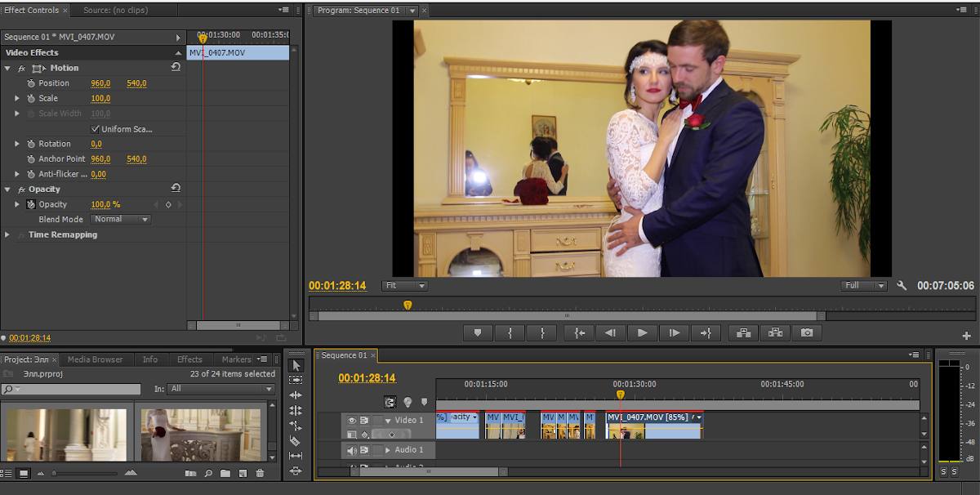Select the Selection arrow tool

[296, 365]
